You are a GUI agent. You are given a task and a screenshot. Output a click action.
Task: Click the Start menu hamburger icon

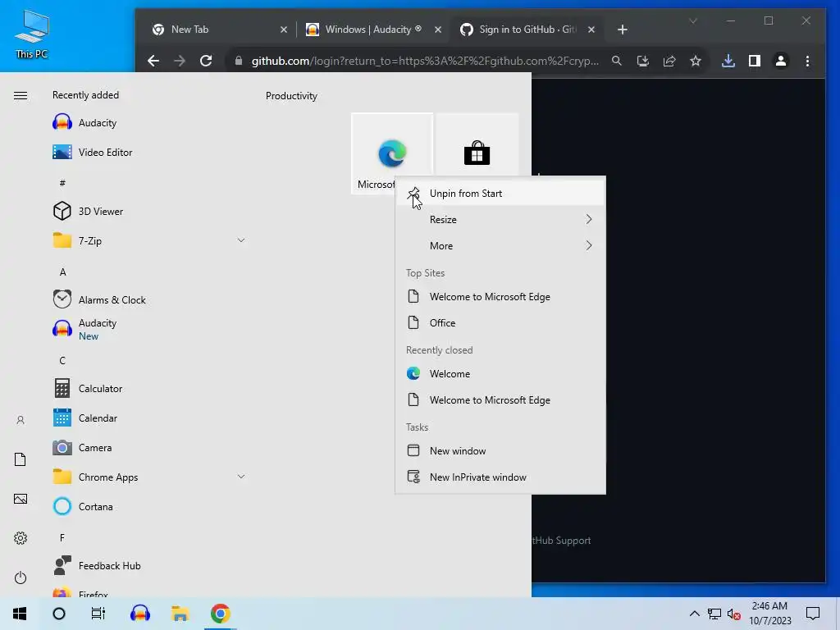[x=21, y=95]
